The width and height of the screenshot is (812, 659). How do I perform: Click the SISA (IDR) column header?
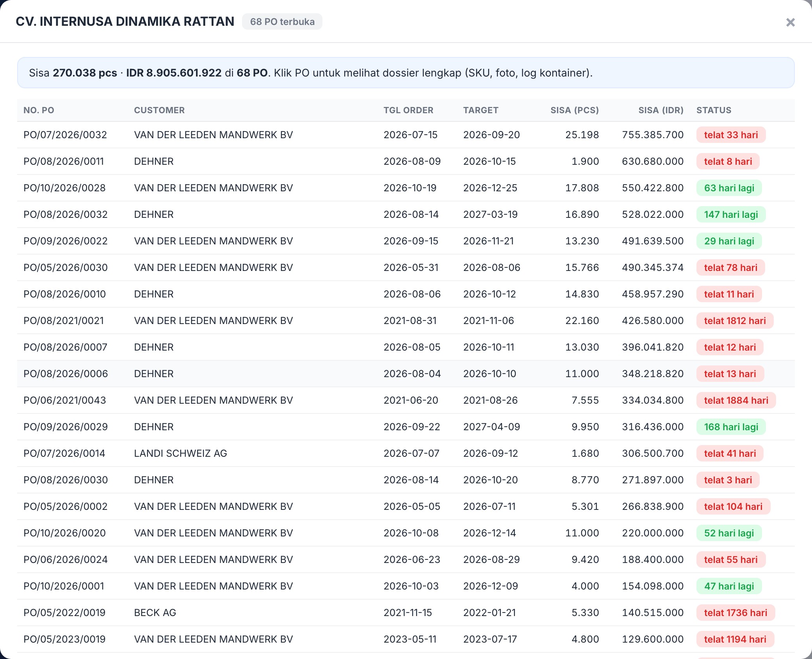[661, 110]
